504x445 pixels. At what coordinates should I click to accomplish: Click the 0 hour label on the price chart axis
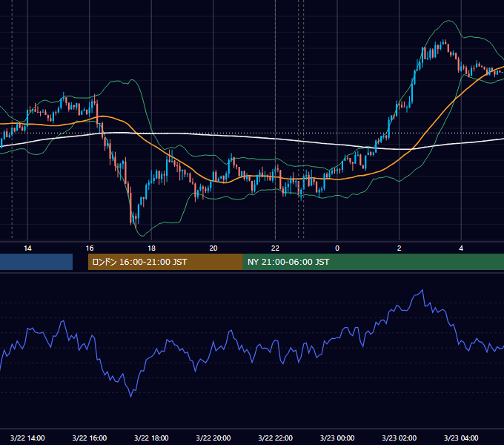[337, 248]
